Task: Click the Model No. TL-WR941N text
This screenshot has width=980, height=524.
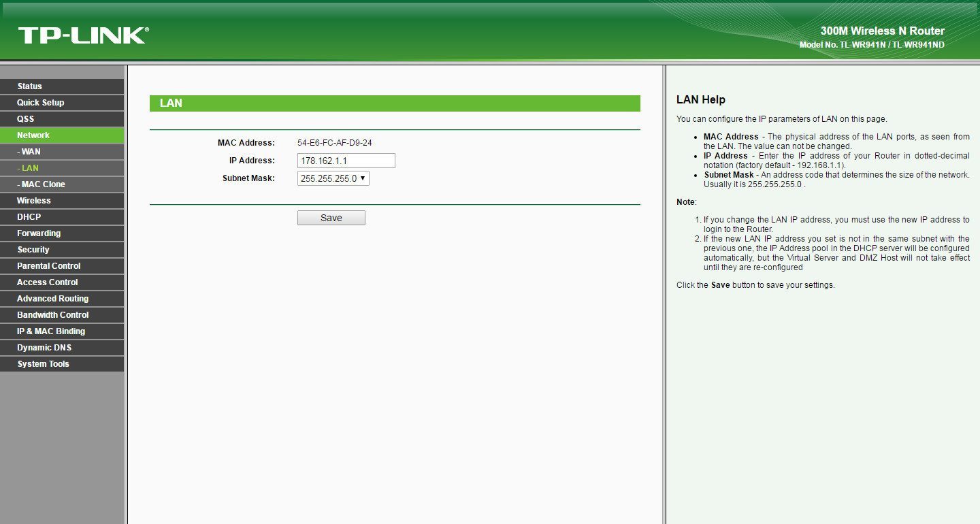Action: [x=872, y=45]
